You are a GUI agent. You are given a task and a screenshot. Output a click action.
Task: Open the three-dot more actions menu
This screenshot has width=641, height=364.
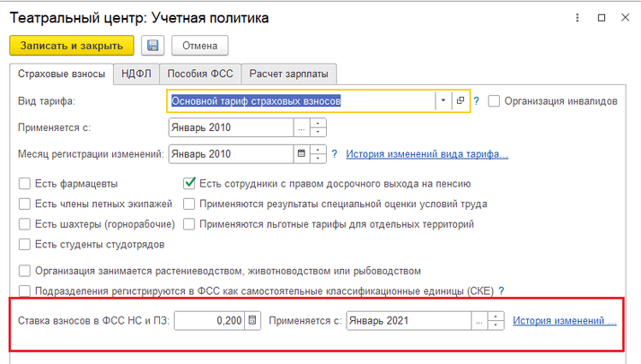[x=577, y=18]
